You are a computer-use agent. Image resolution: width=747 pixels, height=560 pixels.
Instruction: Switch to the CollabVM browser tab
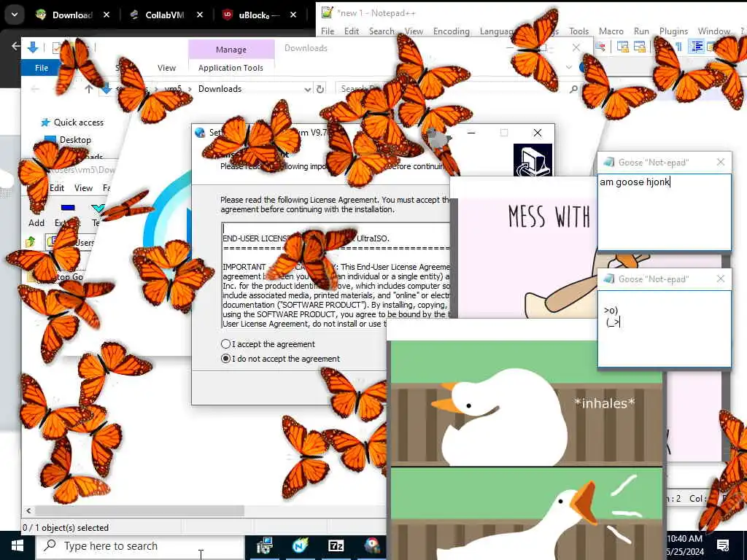[x=164, y=15]
